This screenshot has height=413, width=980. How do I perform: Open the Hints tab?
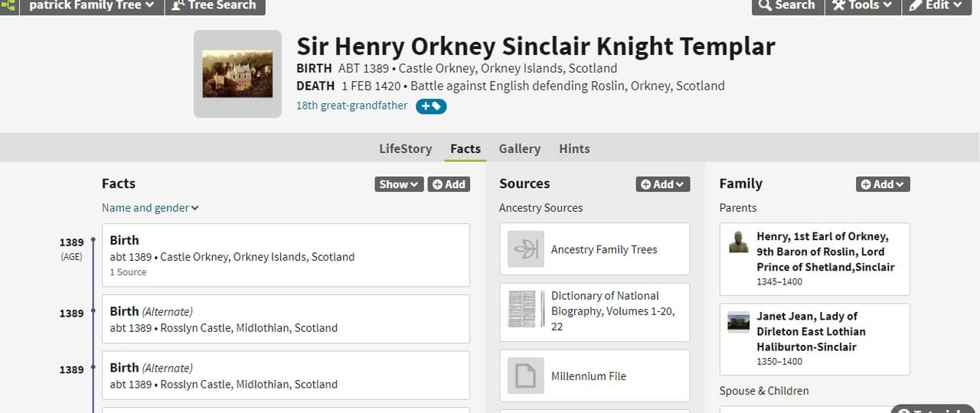pos(574,149)
